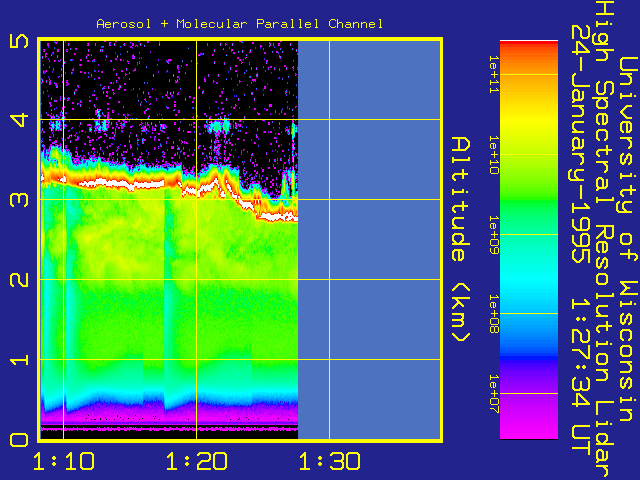Click the altitude axis label '2'
Screen dimensions: 640x480
coord(19,280)
